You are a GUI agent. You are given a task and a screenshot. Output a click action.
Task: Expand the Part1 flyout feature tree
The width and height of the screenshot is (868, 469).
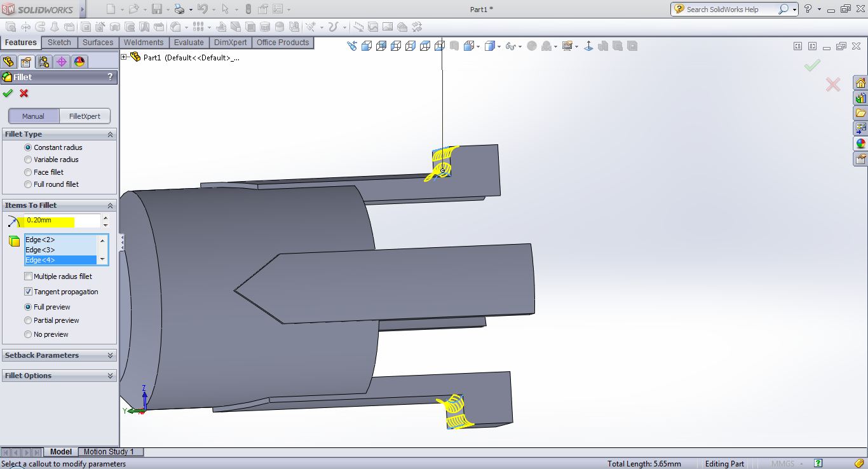pos(124,57)
